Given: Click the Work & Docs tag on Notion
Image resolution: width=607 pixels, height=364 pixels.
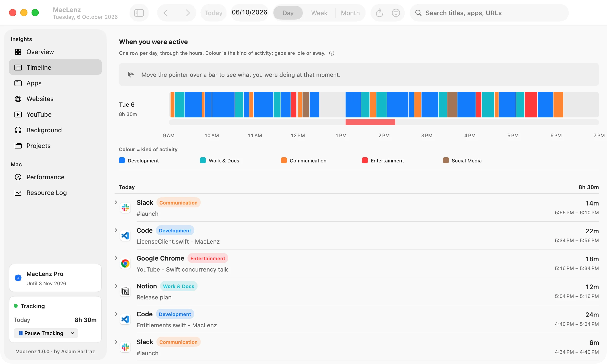Looking at the screenshot, I should 178,286.
